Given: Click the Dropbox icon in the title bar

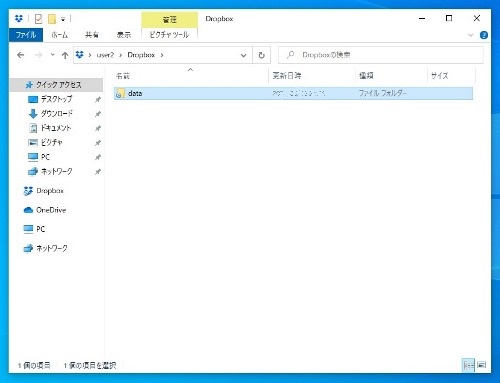Looking at the screenshot, I should (x=19, y=19).
